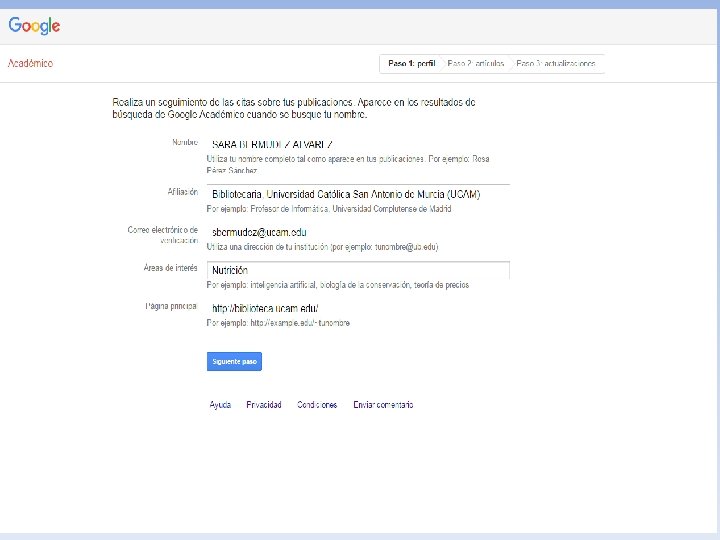This screenshot has height=540, width=720.
Task: Click the hint text mentioning Complutense de Madrid
Action: click(x=329, y=208)
